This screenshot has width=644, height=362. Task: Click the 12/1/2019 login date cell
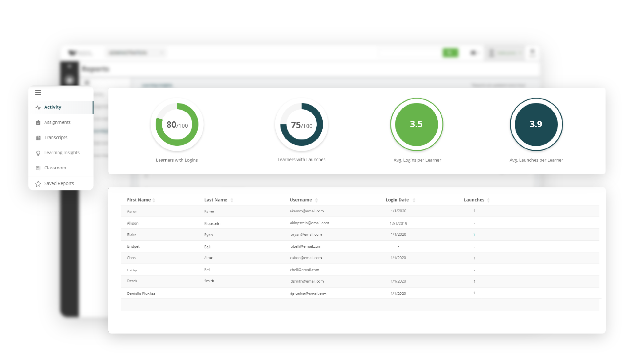coord(398,224)
